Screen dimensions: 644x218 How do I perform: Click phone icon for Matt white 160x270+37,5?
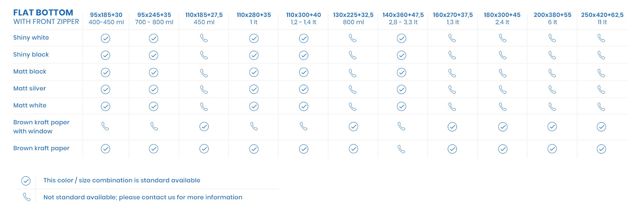point(452,107)
